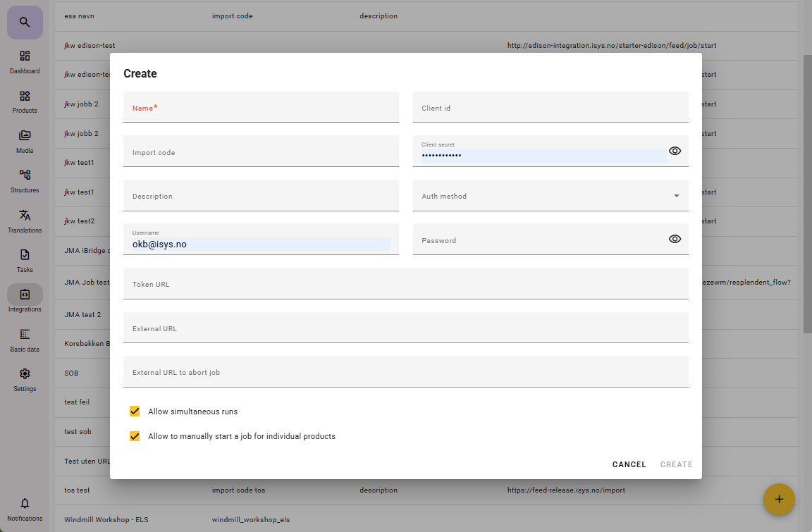Click the Name input field
812x532 pixels.
(261, 108)
